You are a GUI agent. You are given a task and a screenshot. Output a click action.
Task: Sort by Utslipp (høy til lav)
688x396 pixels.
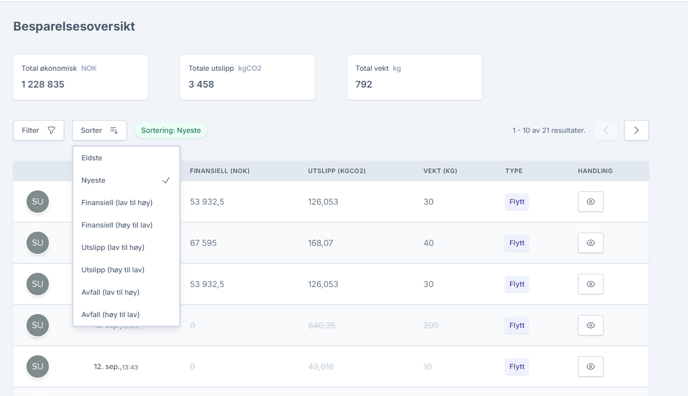pyautogui.click(x=126, y=270)
